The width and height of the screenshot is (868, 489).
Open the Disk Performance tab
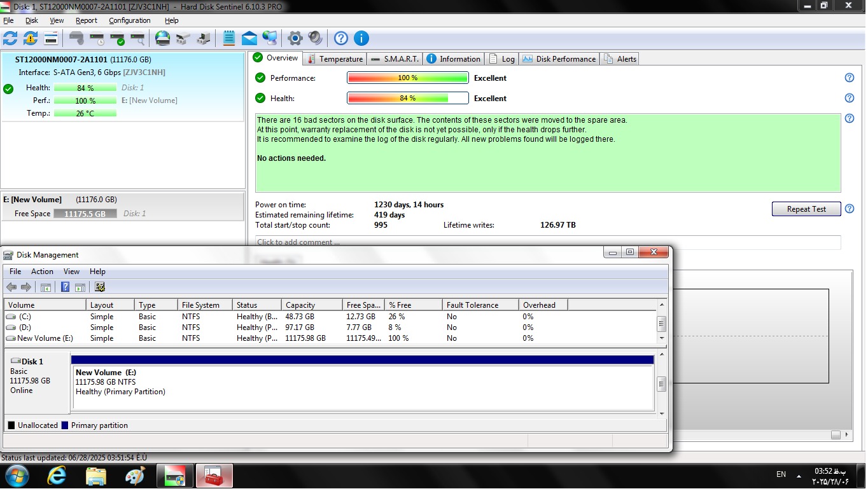[559, 59]
